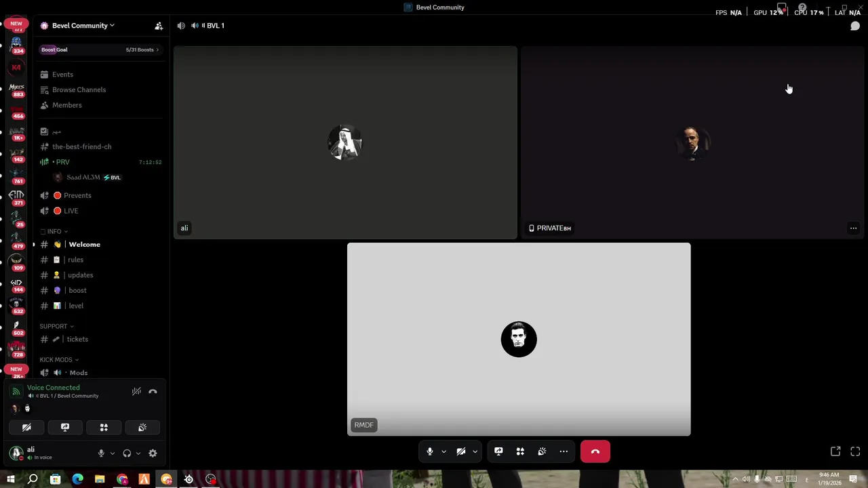Mute microphone in the user panel
This screenshot has height=488, width=868.
pos(101,453)
